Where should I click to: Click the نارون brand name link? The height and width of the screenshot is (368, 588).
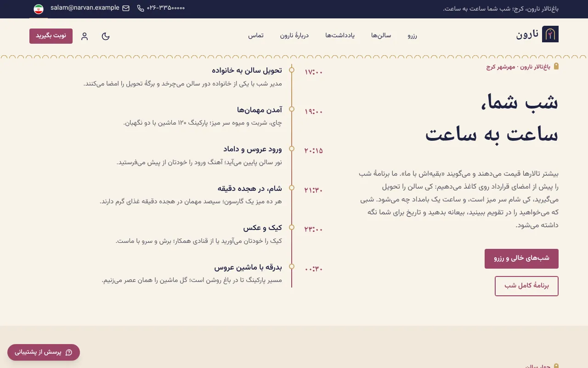(527, 34)
